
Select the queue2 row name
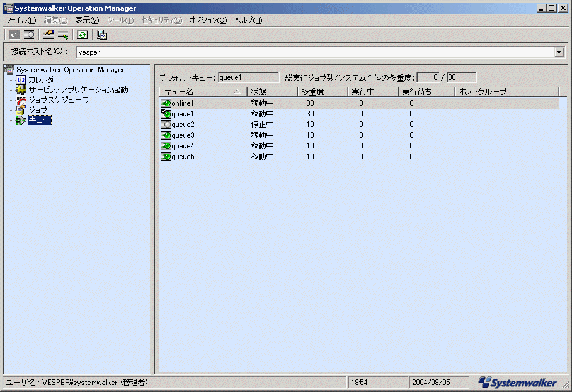point(183,125)
